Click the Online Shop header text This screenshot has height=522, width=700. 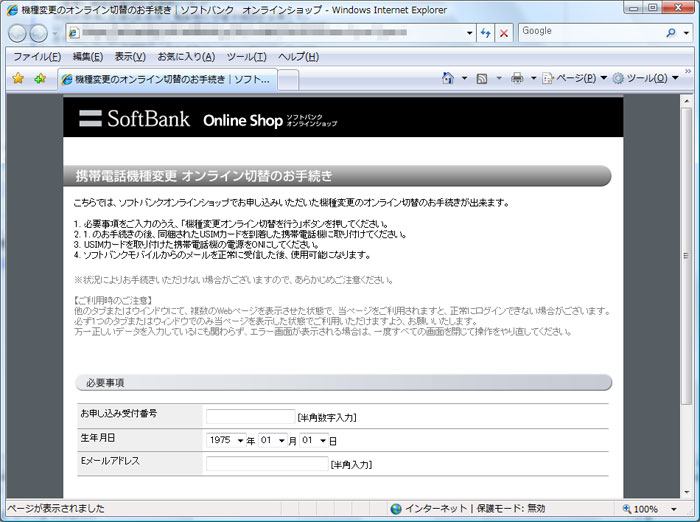(x=243, y=120)
